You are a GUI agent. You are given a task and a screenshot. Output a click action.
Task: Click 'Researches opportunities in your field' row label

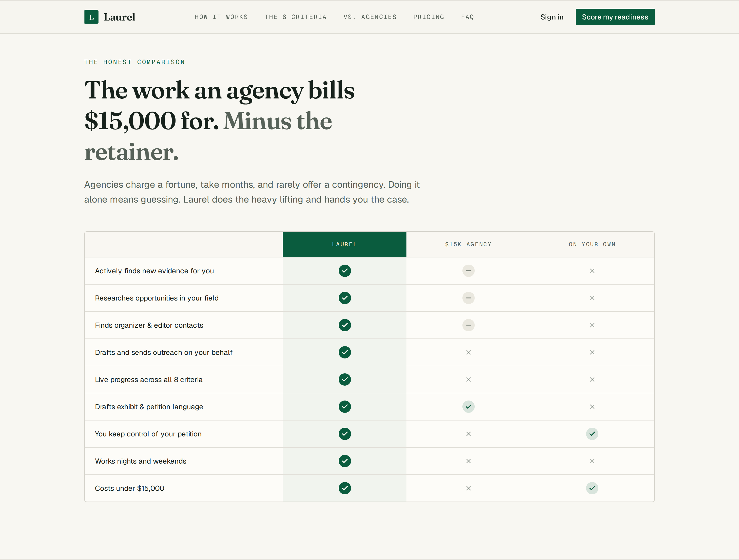157,298
